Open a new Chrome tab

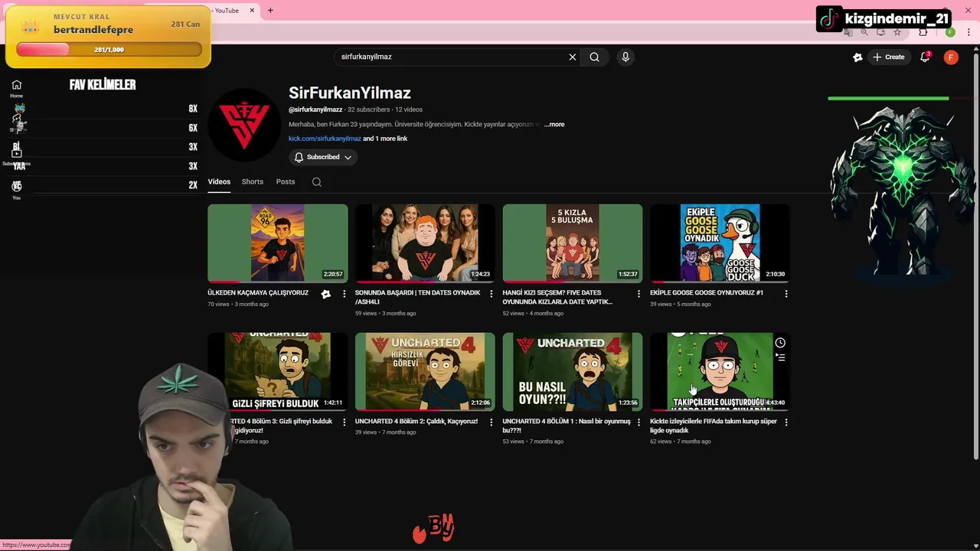click(x=270, y=10)
